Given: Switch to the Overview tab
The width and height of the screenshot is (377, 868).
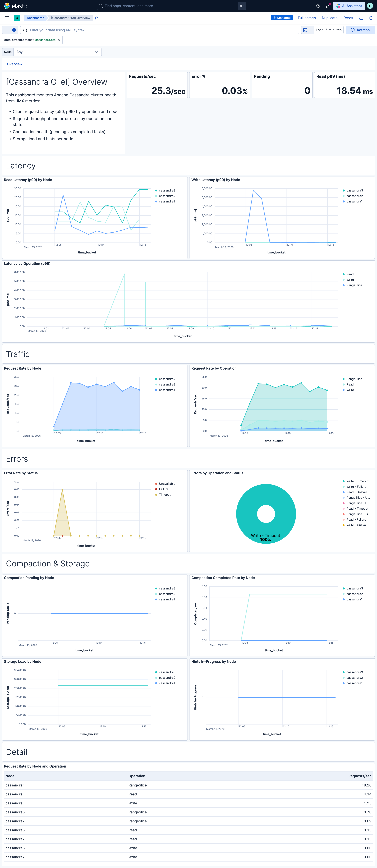Looking at the screenshot, I should tap(14, 64).
